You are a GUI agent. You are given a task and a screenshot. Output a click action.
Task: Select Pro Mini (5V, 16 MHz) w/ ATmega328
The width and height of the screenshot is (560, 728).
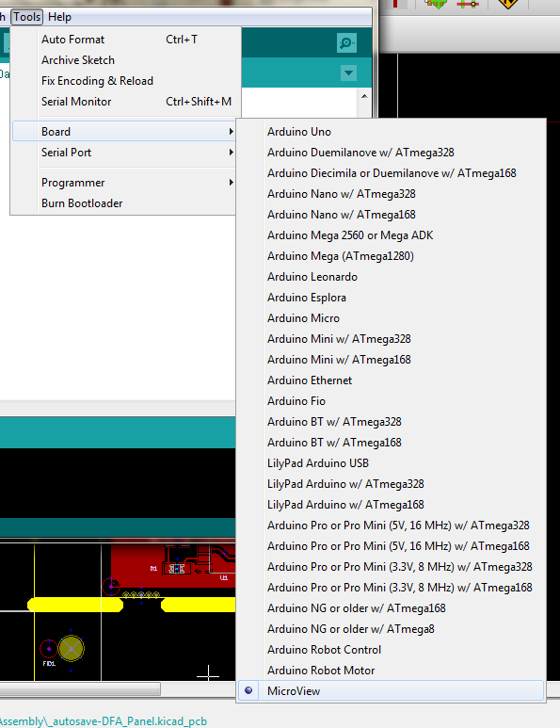click(391, 526)
